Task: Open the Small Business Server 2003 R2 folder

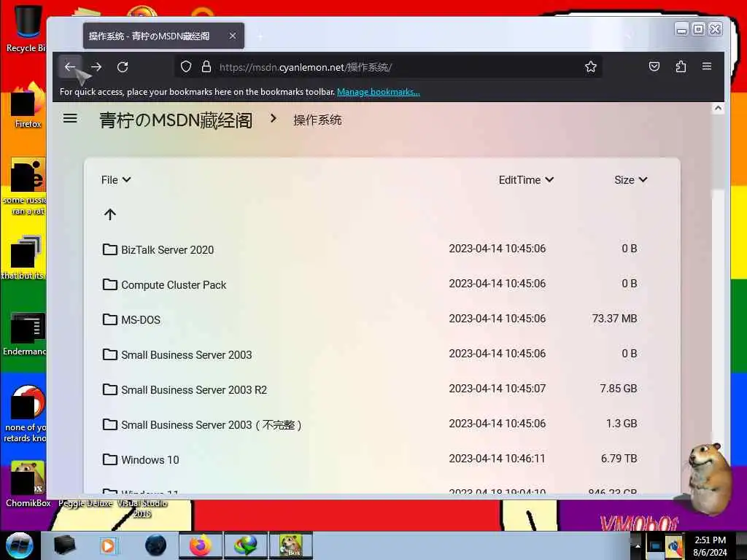Action: [x=194, y=390]
